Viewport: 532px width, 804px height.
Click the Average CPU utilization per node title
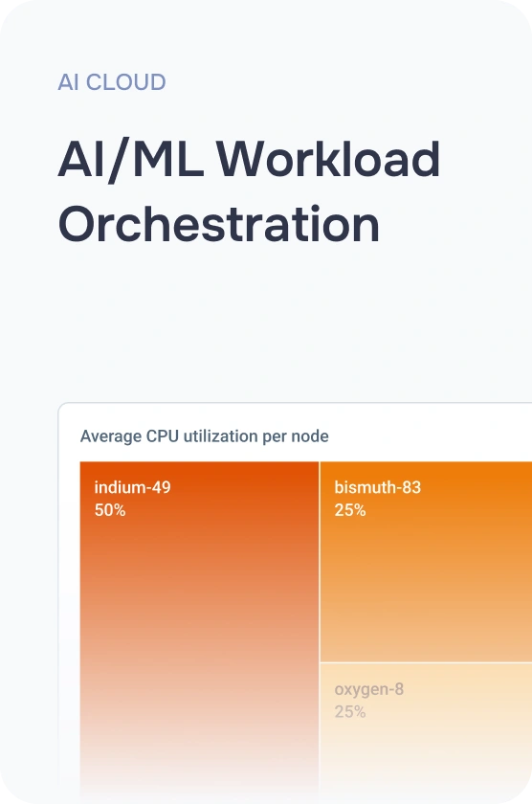205,436
